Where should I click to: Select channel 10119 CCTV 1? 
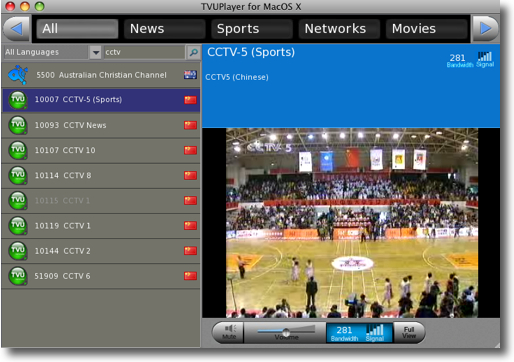[101, 226]
